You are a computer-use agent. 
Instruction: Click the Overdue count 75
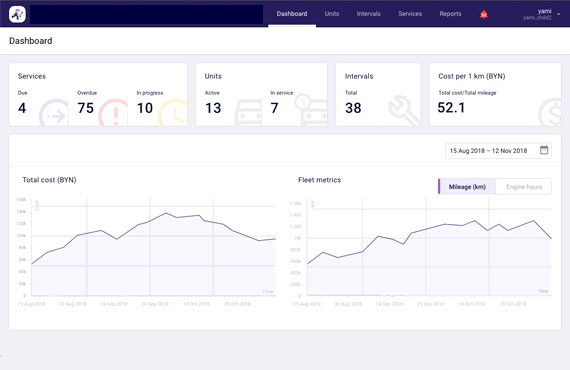pyautogui.click(x=85, y=108)
